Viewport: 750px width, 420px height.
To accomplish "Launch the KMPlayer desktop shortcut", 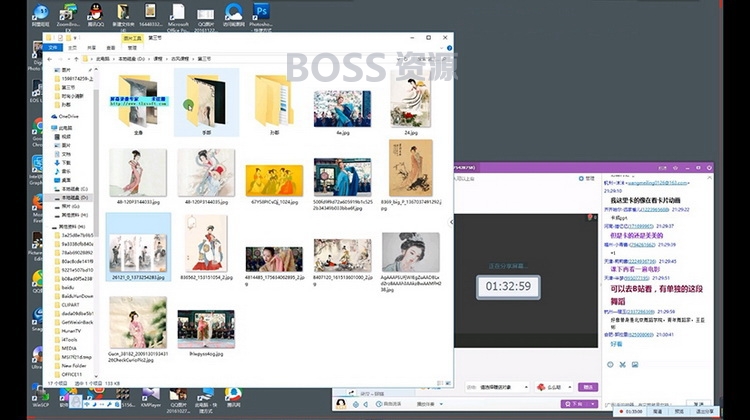I will 151,397.
